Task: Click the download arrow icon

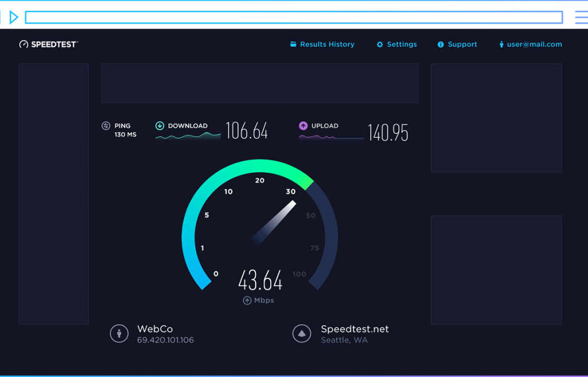Action: coord(160,126)
